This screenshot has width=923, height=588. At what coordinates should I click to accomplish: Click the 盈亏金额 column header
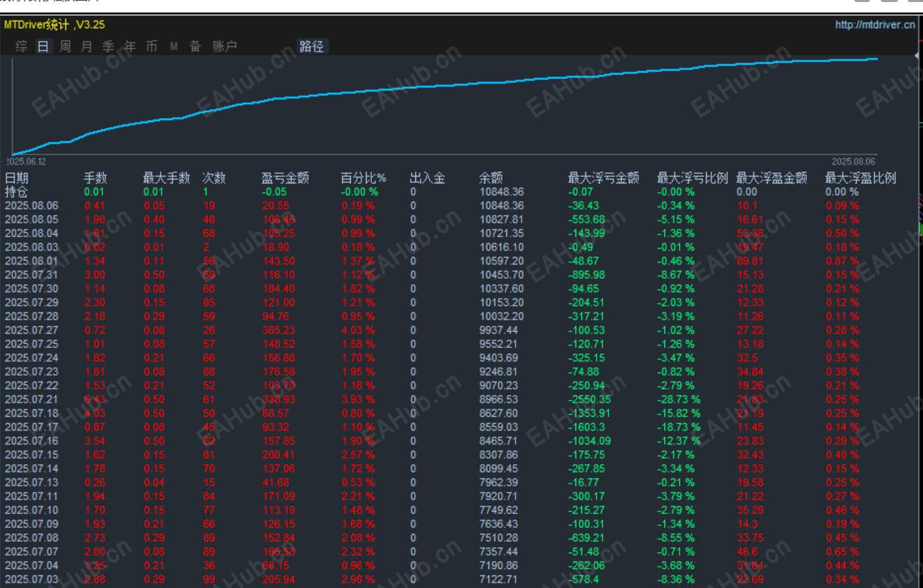pyautogui.click(x=285, y=178)
